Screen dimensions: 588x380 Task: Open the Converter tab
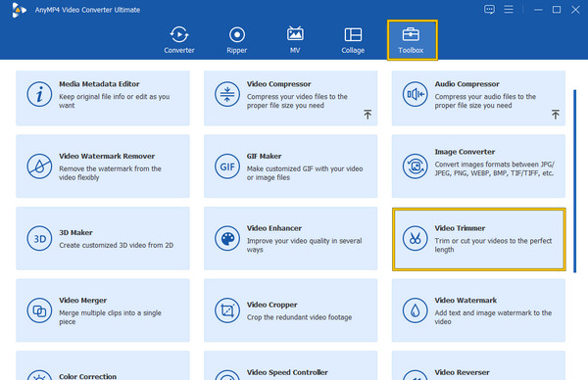click(x=179, y=40)
